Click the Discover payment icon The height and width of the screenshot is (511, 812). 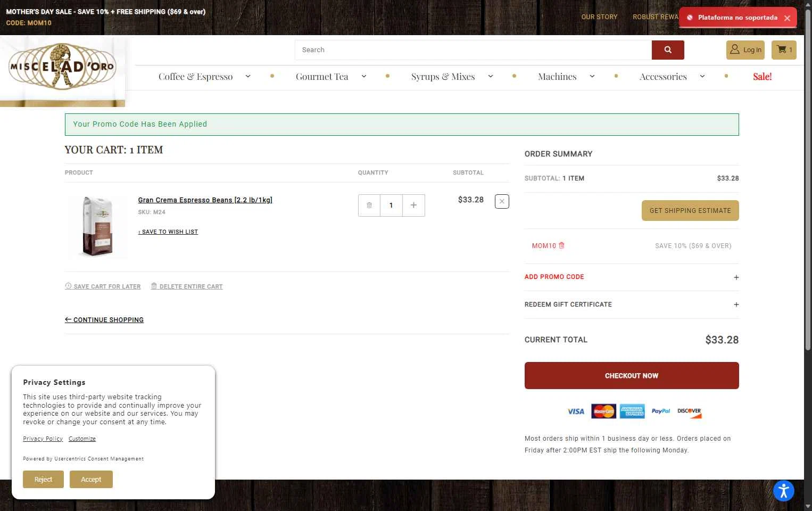(x=690, y=413)
